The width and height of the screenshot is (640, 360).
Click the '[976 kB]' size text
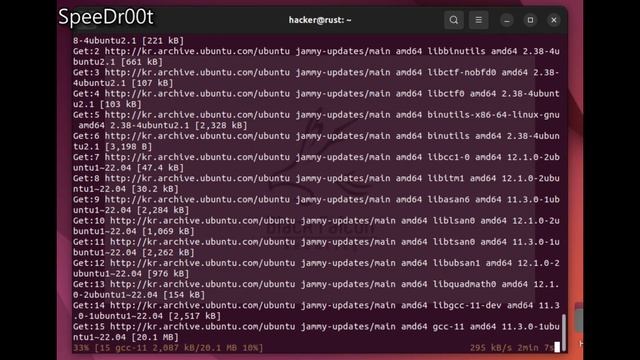[168, 274]
